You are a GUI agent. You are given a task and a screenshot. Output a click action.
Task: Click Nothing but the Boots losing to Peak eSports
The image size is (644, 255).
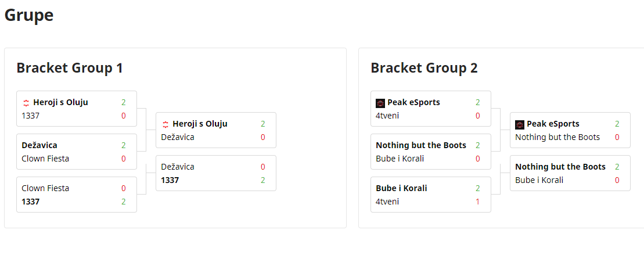point(557,137)
